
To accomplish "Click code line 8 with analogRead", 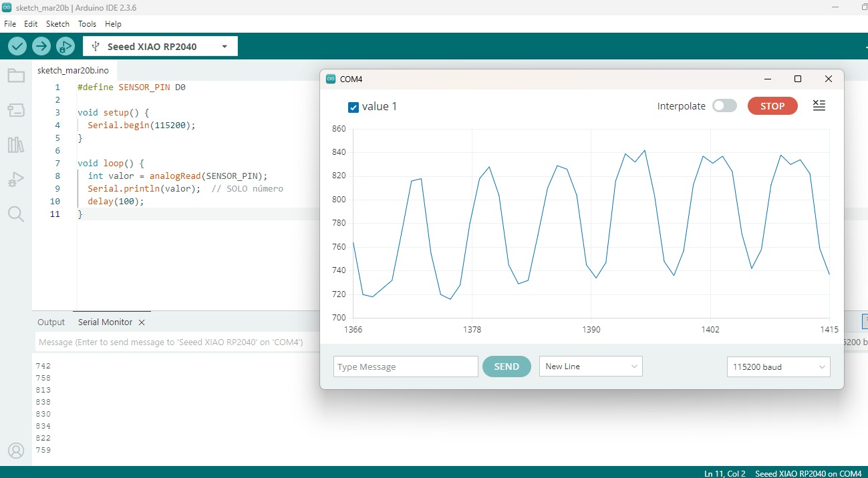I will click(177, 176).
